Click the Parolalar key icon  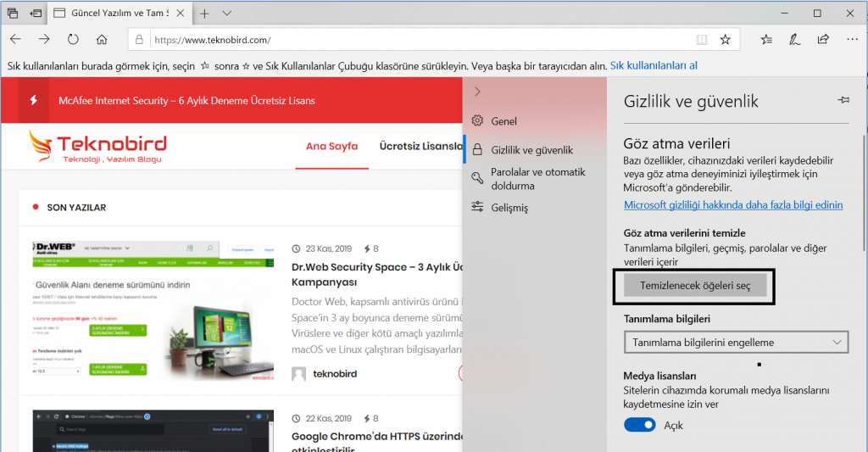tap(477, 178)
